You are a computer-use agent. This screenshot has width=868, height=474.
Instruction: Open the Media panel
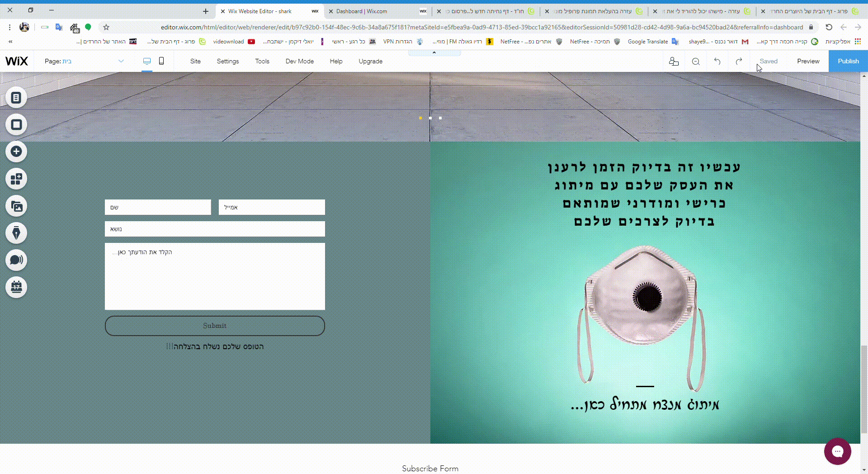pyautogui.click(x=16, y=206)
